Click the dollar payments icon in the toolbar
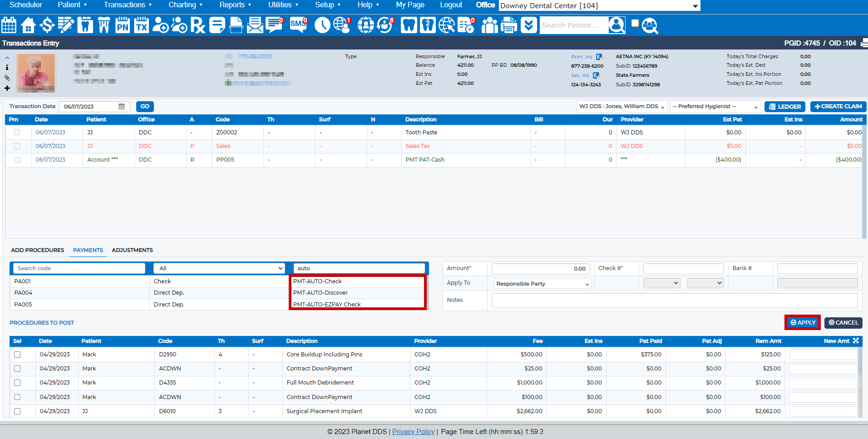868x439 pixels. (x=47, y=25)
